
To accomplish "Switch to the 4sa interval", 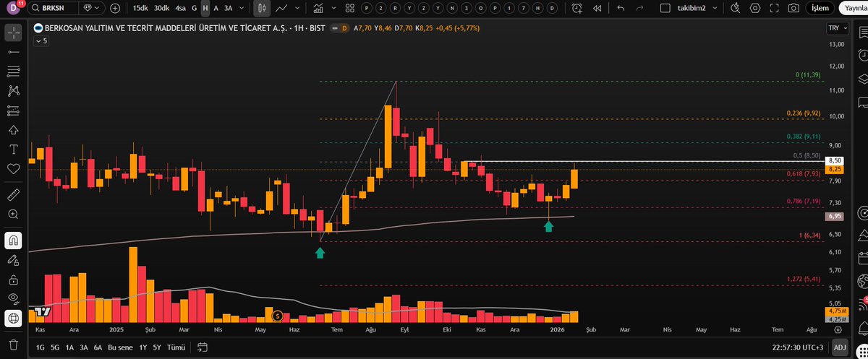I will pos(181,8).
